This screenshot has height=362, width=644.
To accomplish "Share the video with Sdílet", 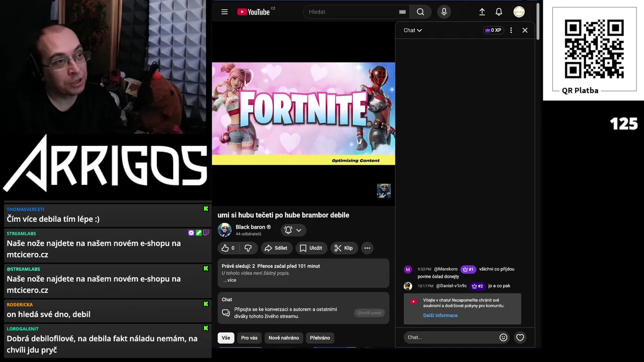I will tap(276, 248).
